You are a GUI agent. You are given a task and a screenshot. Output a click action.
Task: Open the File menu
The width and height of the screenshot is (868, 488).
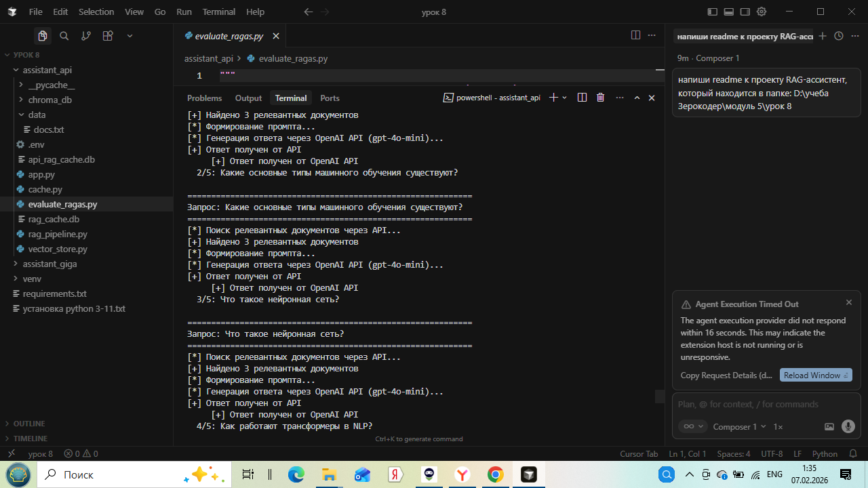pyautogui.click(x=36, y=12)
